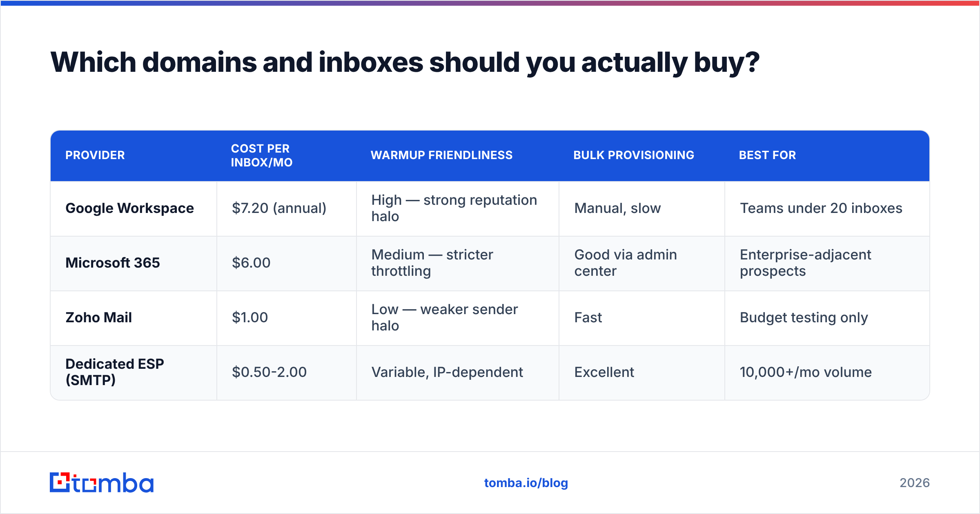This screenshot has height=514, width=980.
Task: Click "Teams under 20 inboxes" cell
Action: pyautogui.click(x=827, y=208)
